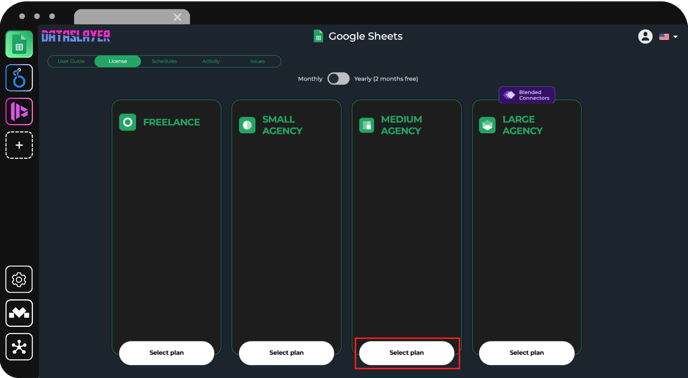Viewport: 688px width, 378px height.
Task: Add a new connector with plus icon
Action: coord(19,145)
